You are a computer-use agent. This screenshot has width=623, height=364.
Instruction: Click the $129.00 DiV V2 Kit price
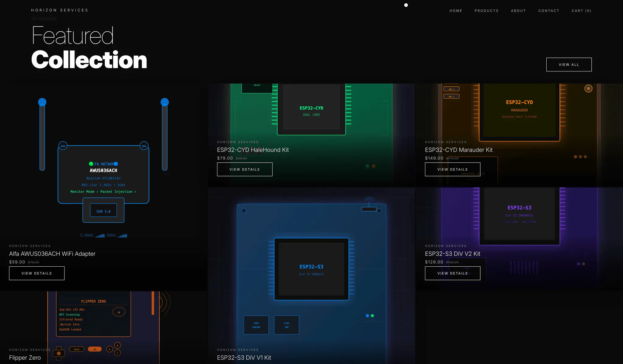[434, 262]
